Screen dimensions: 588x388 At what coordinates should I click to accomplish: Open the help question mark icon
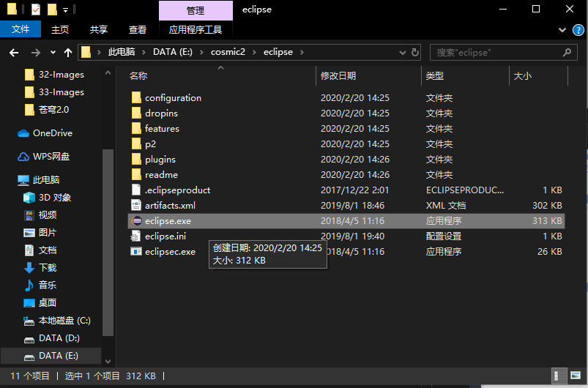pyautogui.click(x=578, y=30)
